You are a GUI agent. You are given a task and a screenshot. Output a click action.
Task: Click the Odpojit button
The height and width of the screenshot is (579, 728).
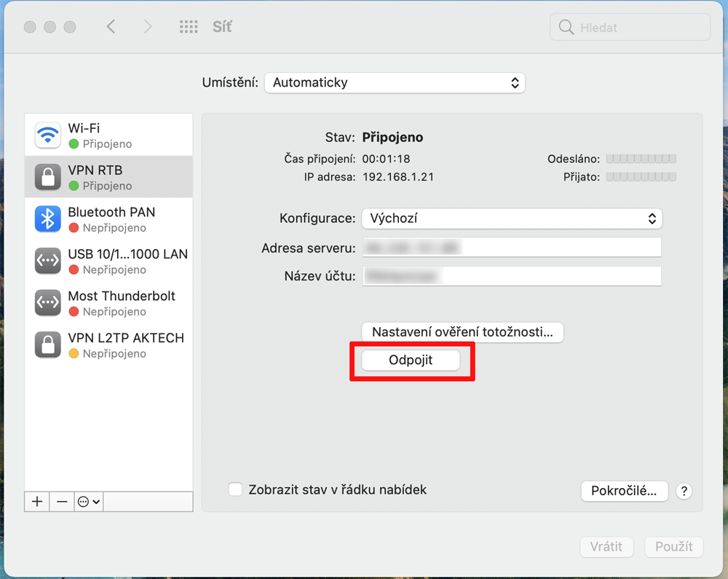pos(411,360)
